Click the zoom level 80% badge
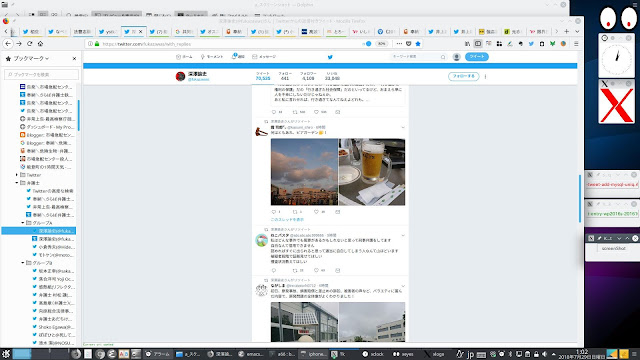The height and width of the screenshot is (360, 640). (x=381, y=44)
